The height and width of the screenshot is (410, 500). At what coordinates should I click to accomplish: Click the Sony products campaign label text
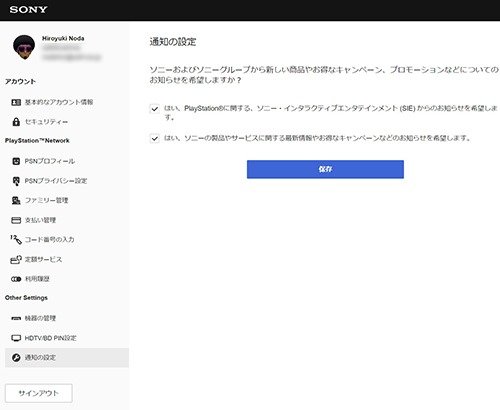pyautogui.click(x=317, y=138)
